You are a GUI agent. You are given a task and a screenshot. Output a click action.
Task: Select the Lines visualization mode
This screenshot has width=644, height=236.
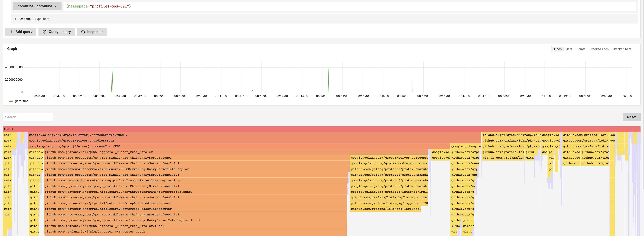(x=558, y=49)
